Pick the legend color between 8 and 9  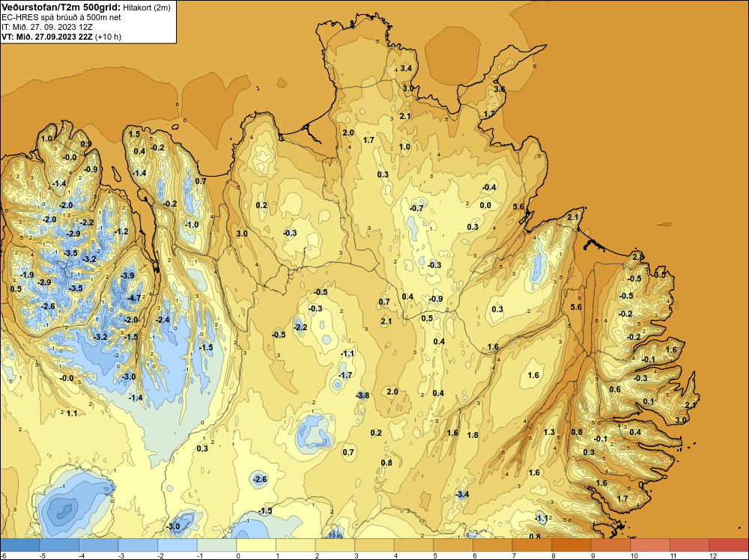[571, 545]
